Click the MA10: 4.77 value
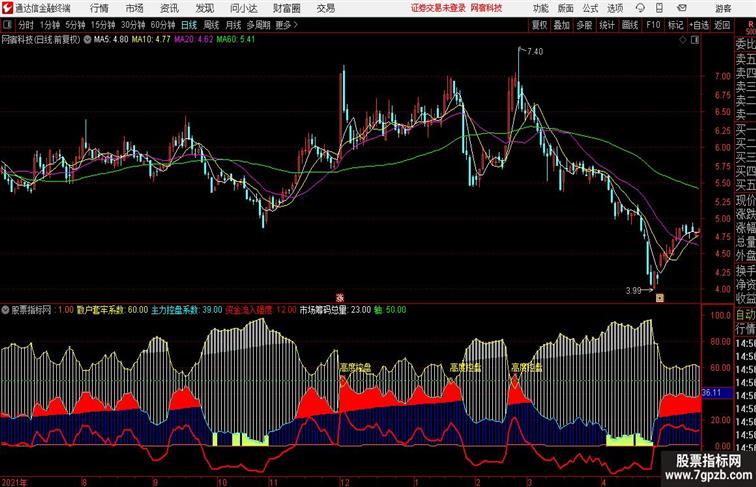 tap(151, 40)
